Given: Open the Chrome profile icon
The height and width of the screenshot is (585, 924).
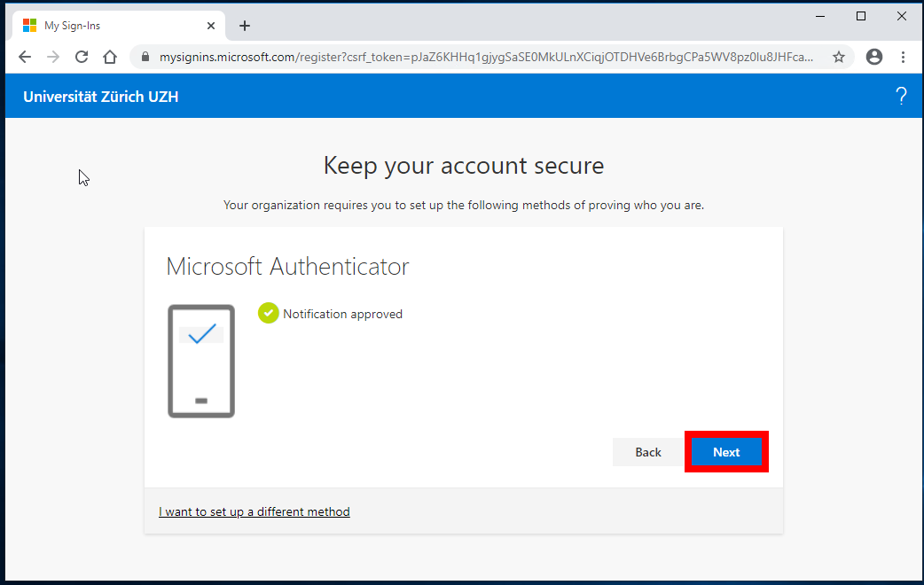Looking at the screenshot, I should pos(874,57).
